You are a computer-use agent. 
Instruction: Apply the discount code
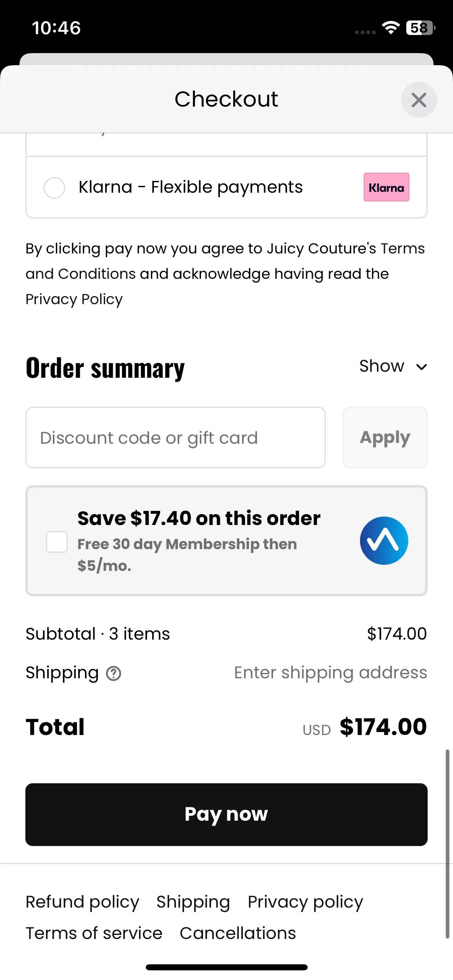385,437
